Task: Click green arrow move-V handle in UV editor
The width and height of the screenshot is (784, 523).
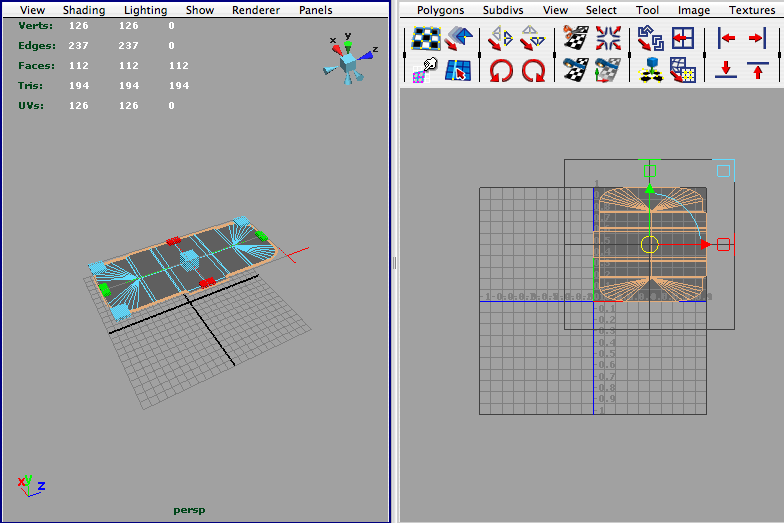Action: [650, 189]
